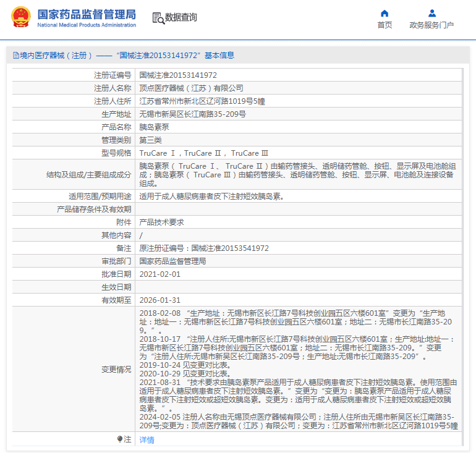Open the 详情 link
This screenshot has height=453, width=476.
coord(147,439)
